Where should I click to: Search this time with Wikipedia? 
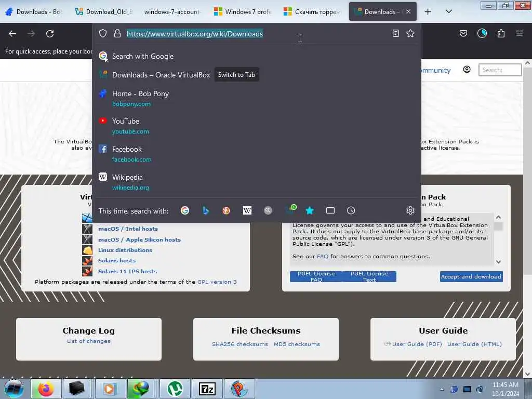[x=247, y=211]
